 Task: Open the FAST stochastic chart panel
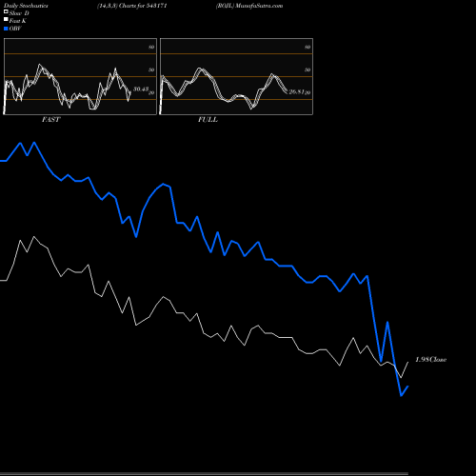[80, 76]
